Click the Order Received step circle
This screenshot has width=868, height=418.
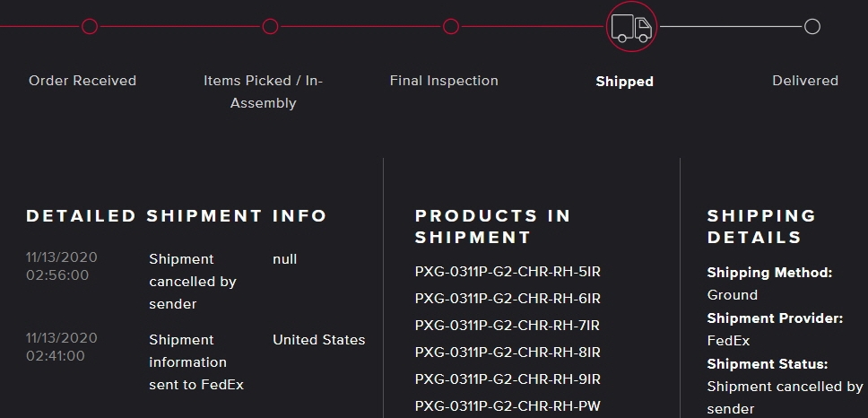pos(90,26)
